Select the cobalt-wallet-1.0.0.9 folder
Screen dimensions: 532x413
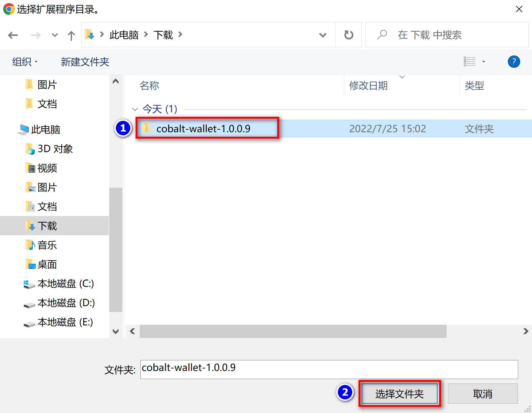(x=203, y=129)
